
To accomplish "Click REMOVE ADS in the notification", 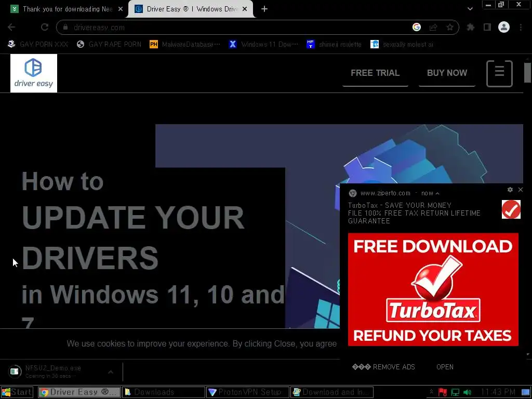I will tap(384, 367).
